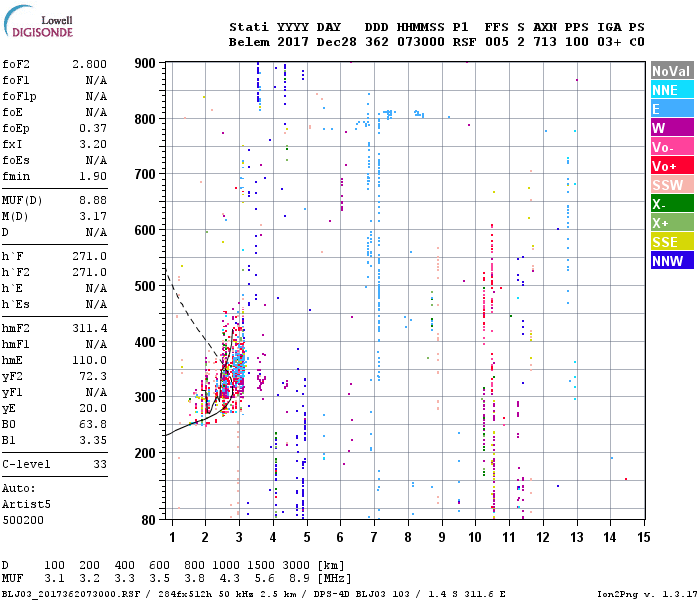Click the BLJ03_2017362073000.RSF filename
The height and width of the screenshot is (600, 700).
tap(71, 594)
